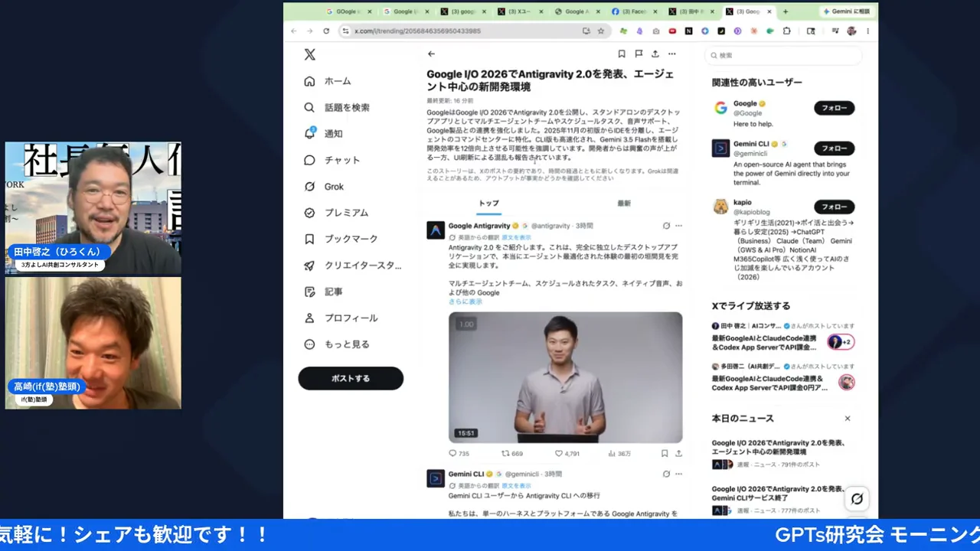The height and width of the screenshot is (551, 980).
Task: Open more options on Gemini CLI post
Action: 678,474
